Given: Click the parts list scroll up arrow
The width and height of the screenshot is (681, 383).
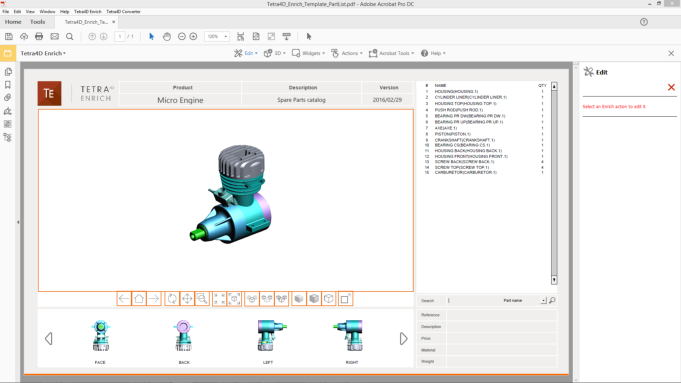Looking at the screenshot, I should point(554,86).
